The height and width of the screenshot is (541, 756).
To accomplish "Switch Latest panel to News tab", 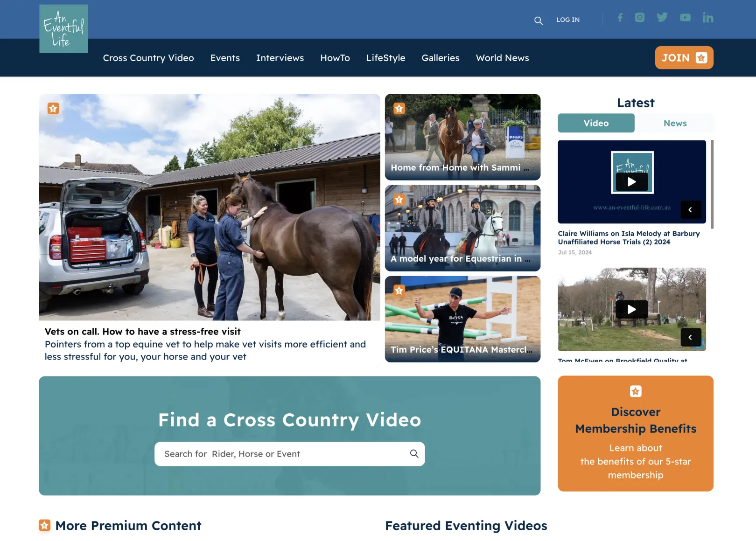I will [675, 123].
